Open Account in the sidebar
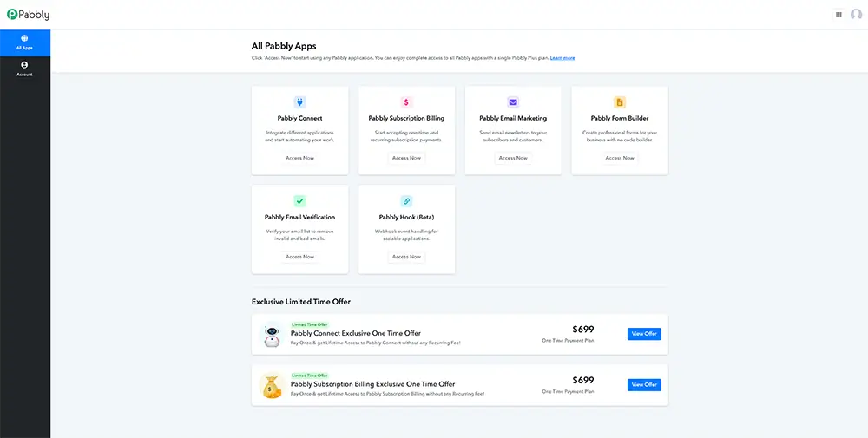The height and width of the screenshot is (438, 868). tap(25, 69)
